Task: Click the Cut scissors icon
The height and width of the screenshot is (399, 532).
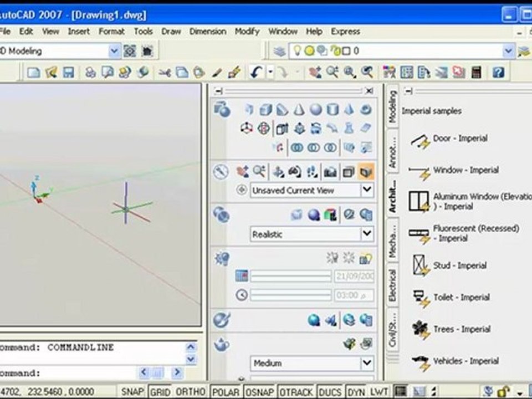Action: click(x=165, y=72)
